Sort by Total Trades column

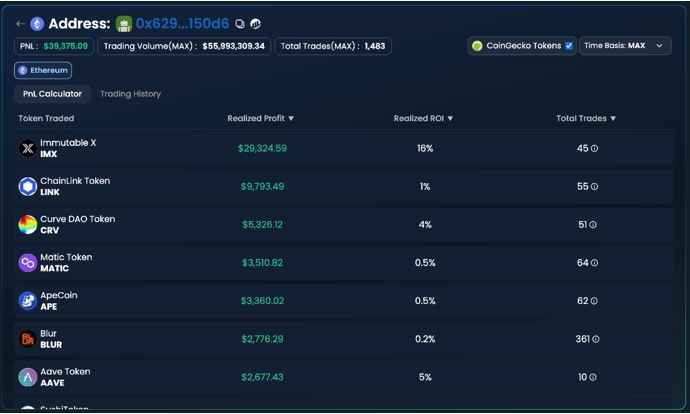[x=586, y=118]
